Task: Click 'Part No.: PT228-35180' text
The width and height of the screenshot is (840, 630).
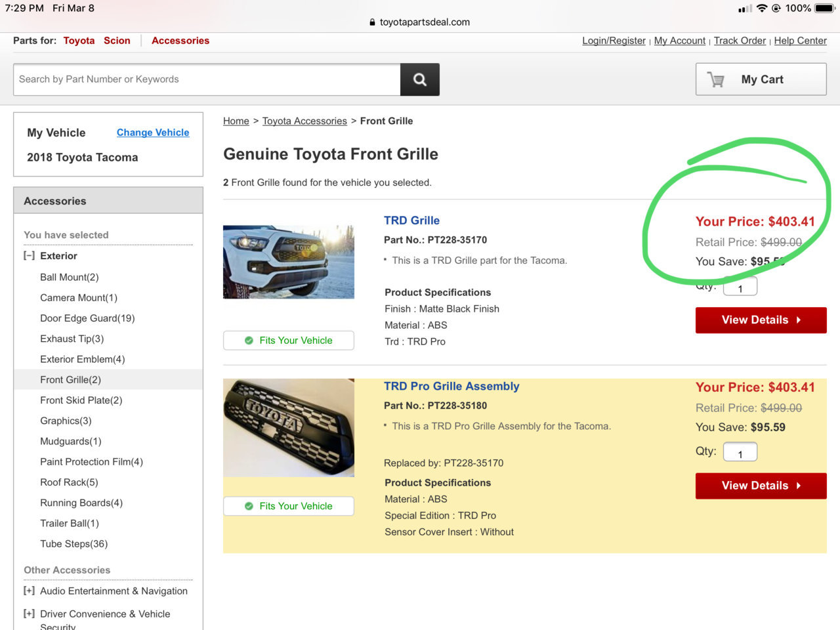Action: click(x=435, y=406)
